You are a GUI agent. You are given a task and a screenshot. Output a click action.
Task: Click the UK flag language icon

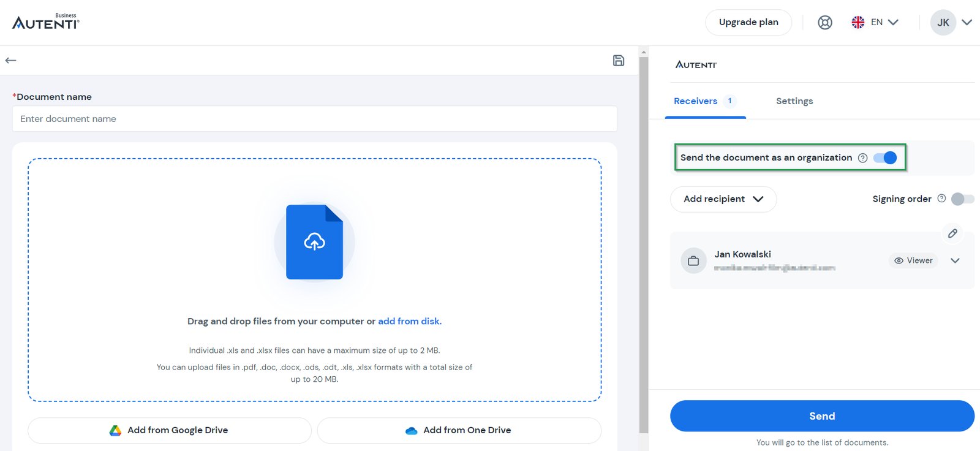point(858,22)
